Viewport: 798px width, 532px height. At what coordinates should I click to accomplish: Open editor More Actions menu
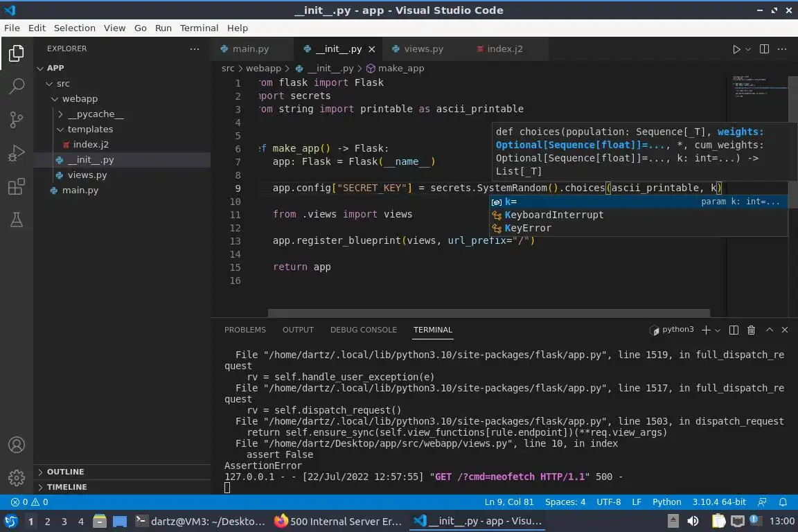(x=781, y=49)
